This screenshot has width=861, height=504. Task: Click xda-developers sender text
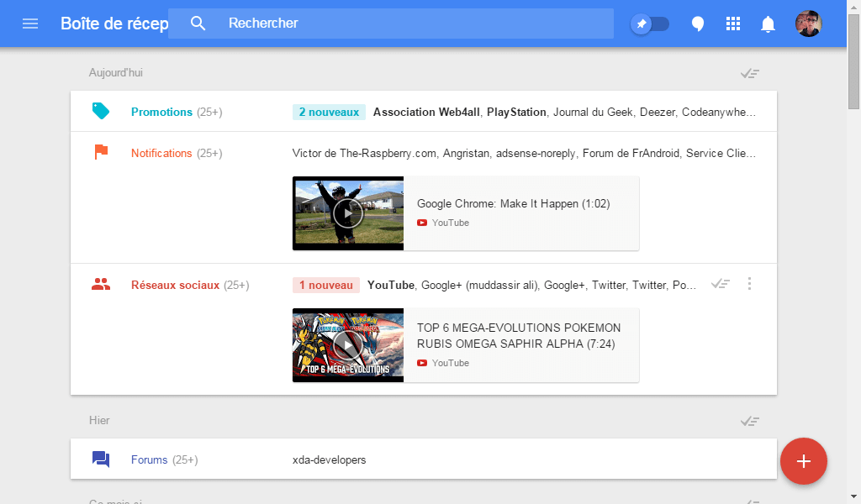tap(329, 460)
